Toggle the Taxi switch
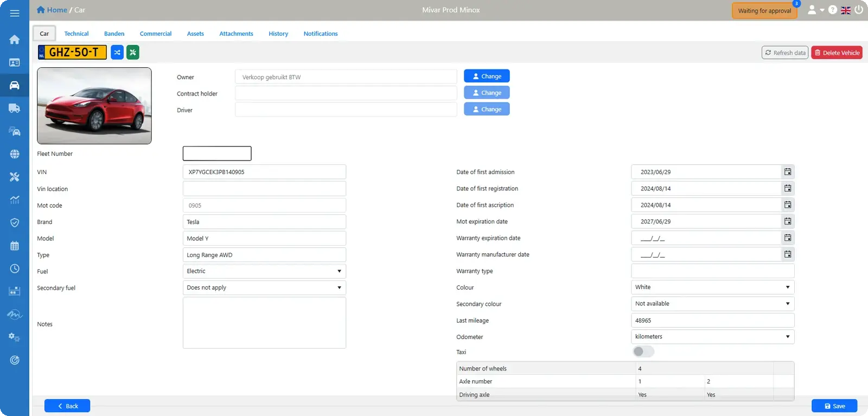Image resolution: width=868 pixels, height=416 pixels. (x=643, y=351)
